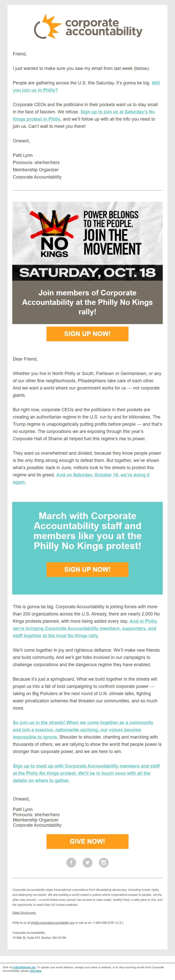The width and height of the screenshot is (175, 980).
Task: Open "And on Saturday, October 18" link
Action: pyautogui.click(x=102, y=475)
